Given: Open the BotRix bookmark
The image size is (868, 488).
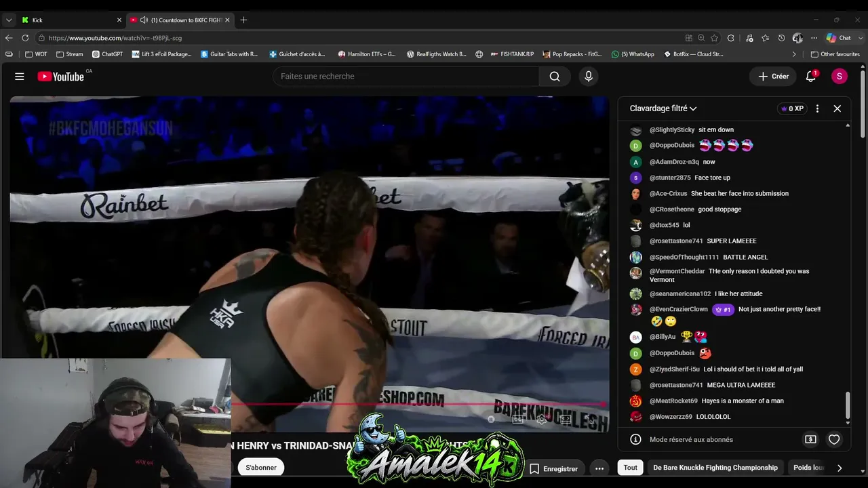Looking at the screenshot, I should (x=693, y=54).
